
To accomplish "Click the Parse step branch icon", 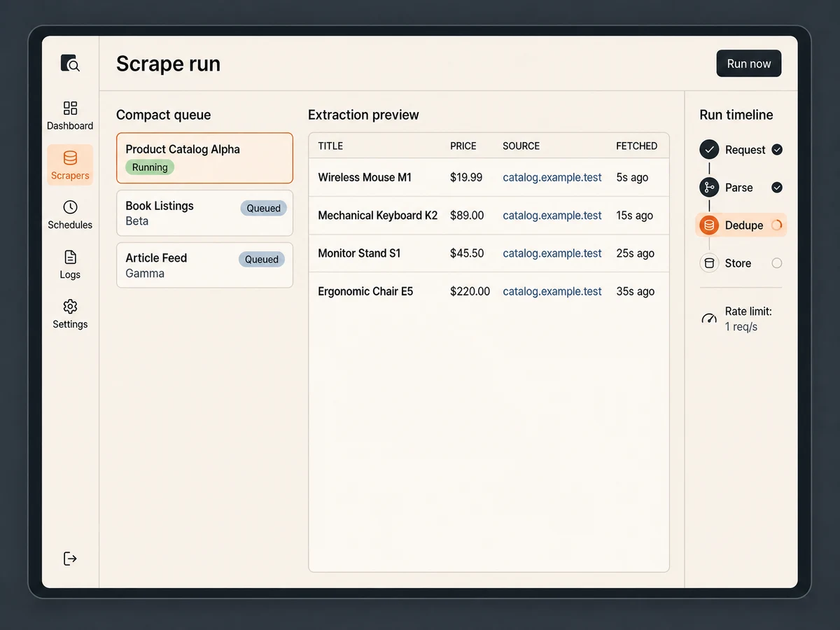I will click(709, 188).
